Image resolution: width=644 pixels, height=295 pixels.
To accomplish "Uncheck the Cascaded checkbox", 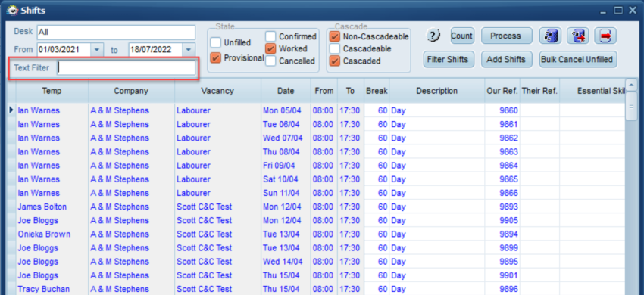I will coord(335,61).
